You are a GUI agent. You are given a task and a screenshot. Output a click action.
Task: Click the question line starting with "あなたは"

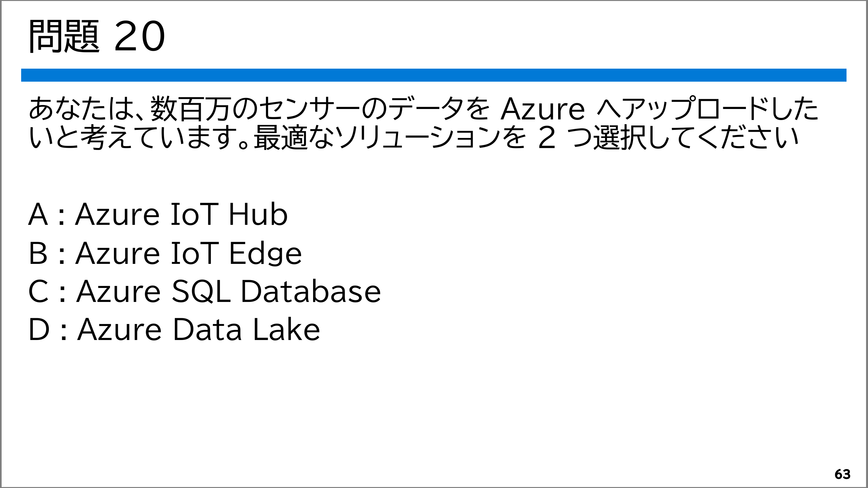click(423, 108)
